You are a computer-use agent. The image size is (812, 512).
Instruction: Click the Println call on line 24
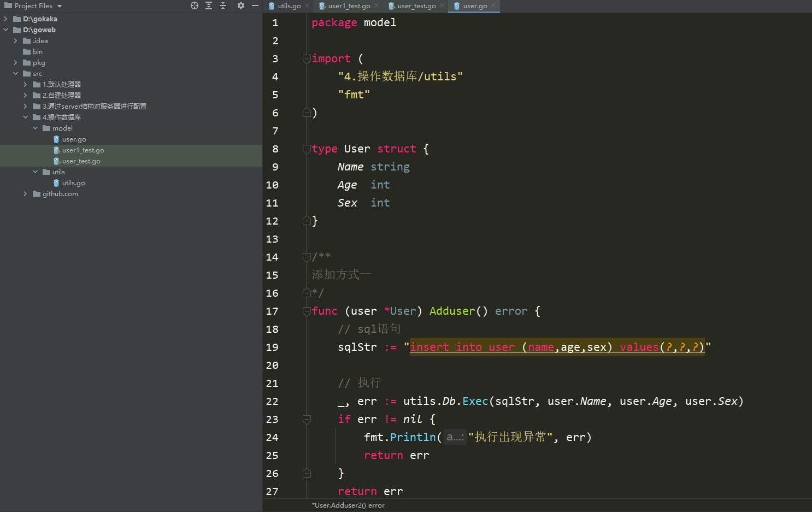pos(413,437)
